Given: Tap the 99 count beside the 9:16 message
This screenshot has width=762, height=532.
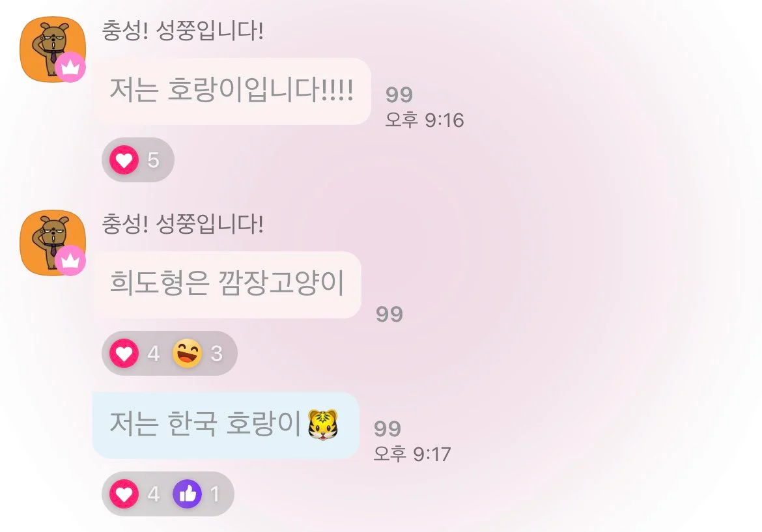Looking at the screenshot, I should point(399,94).
